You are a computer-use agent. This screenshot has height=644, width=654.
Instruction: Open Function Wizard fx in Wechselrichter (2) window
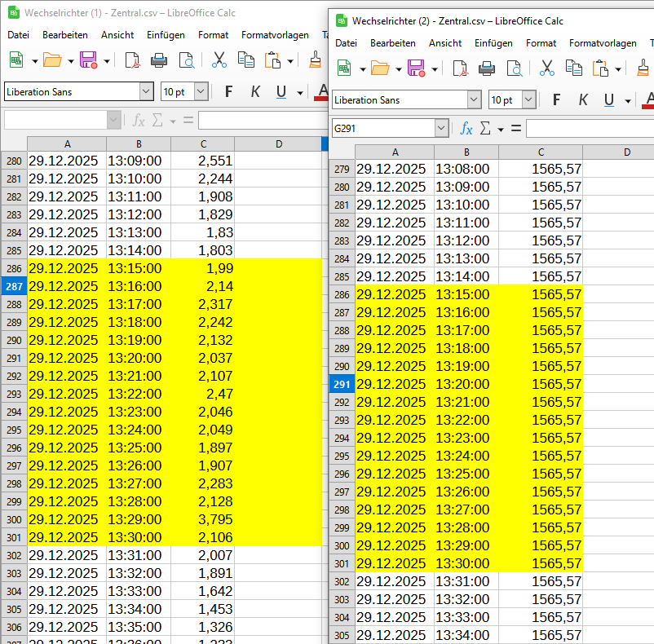(x=466, y=128)
